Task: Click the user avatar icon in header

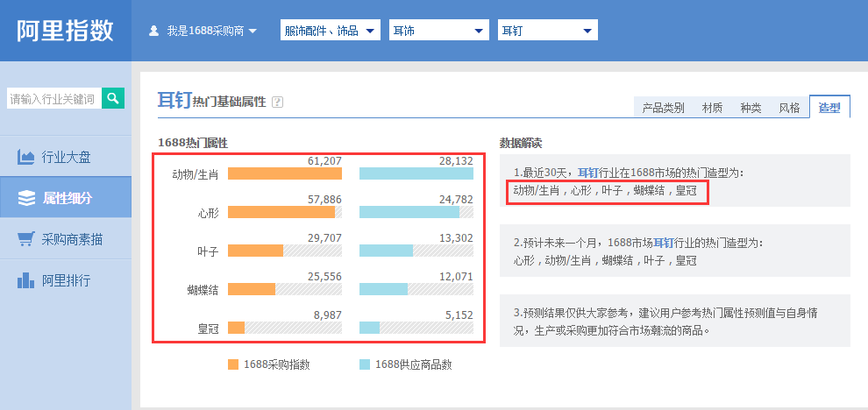Action: point(154,31)
